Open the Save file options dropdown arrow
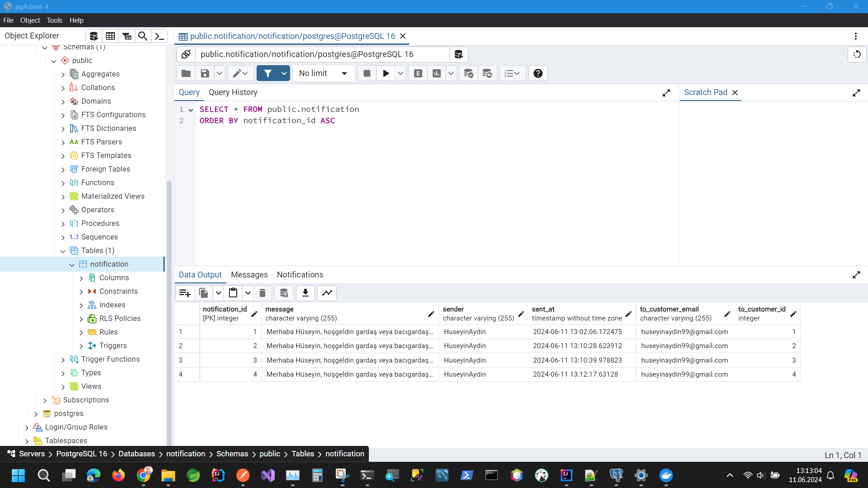This screenshot has height=488, width=868. (219, 73)
